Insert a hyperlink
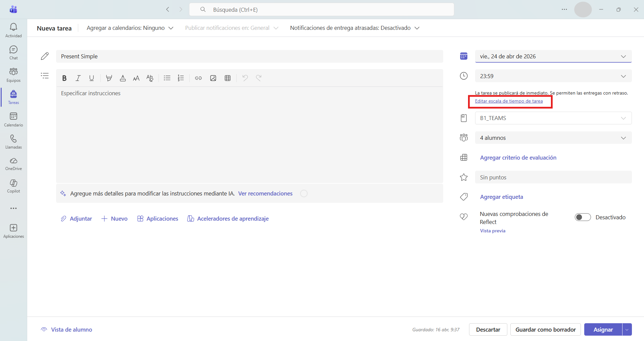Screen dimensions: 644x341 click(198, 78)
